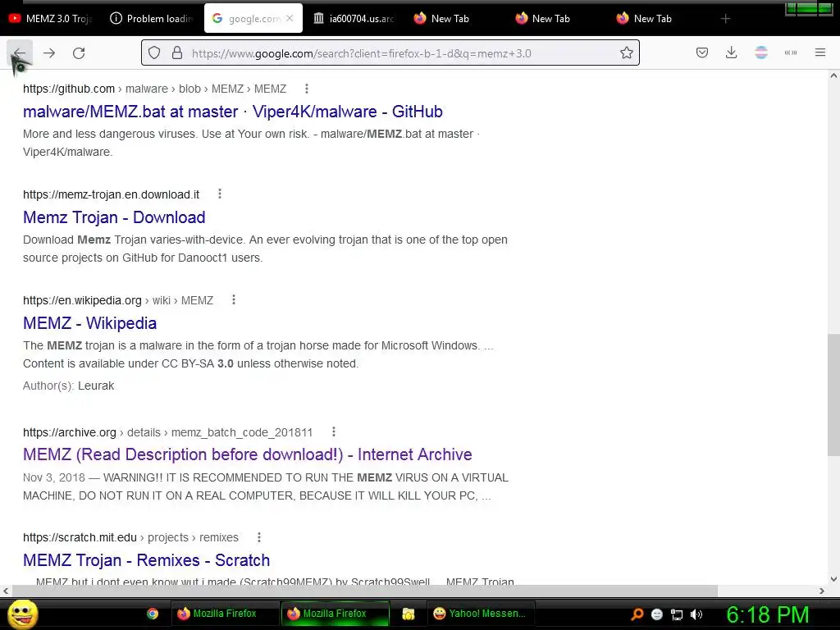
Task: Go back with the back arrow button
Action: point(20,53)
